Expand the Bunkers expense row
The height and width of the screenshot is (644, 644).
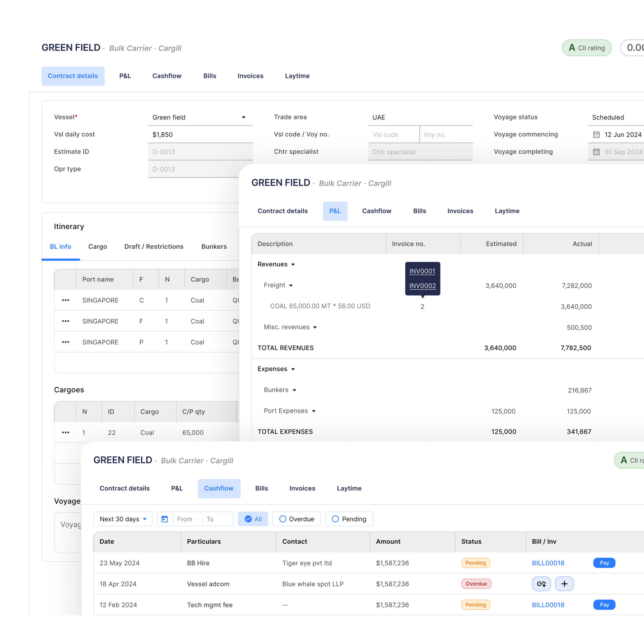click(295, 390)
